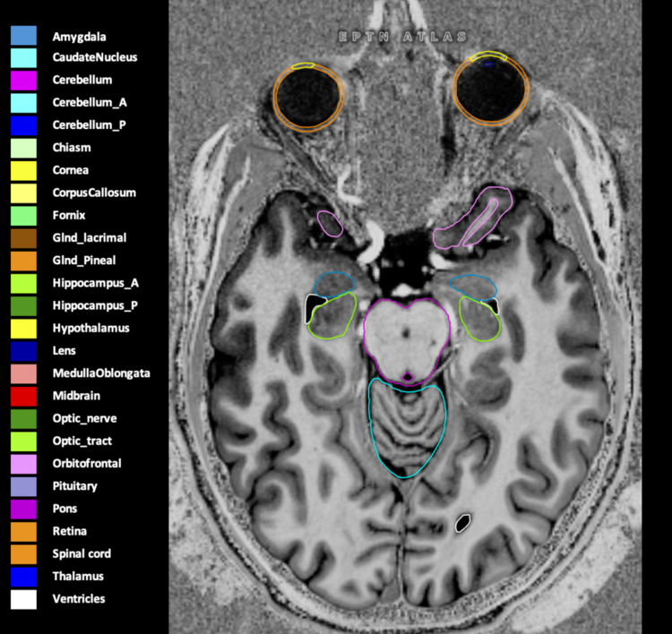Viewport: 672px width, 634px height.
Task: Click the small white ventricle outline near occipital lobe
Action: tap(462, 523)
